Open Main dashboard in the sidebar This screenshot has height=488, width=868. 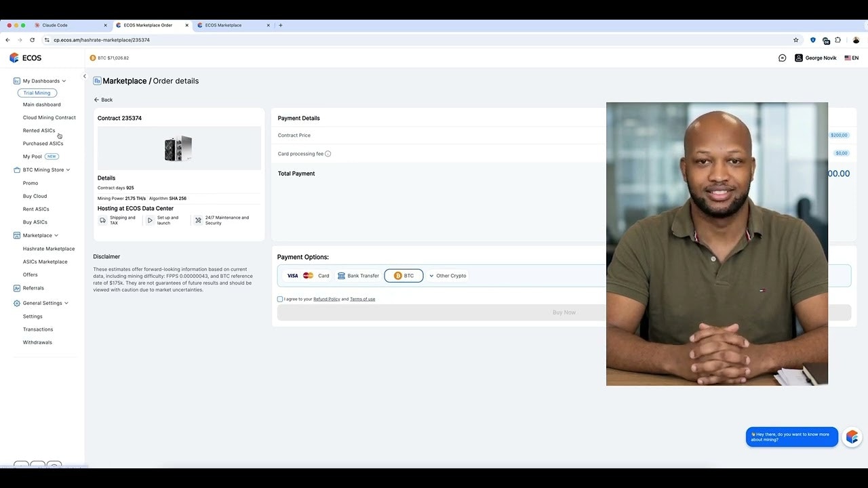(42, 104)
